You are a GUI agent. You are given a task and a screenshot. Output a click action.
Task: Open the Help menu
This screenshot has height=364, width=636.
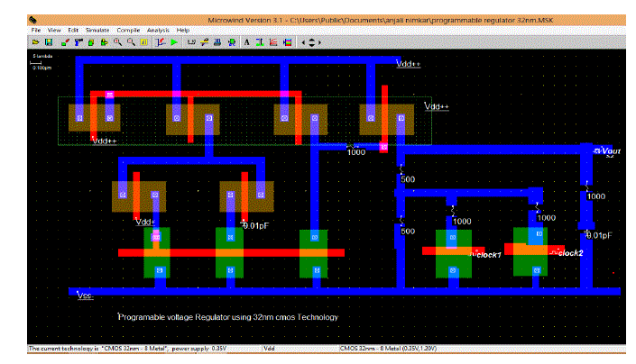coord(184,31)
